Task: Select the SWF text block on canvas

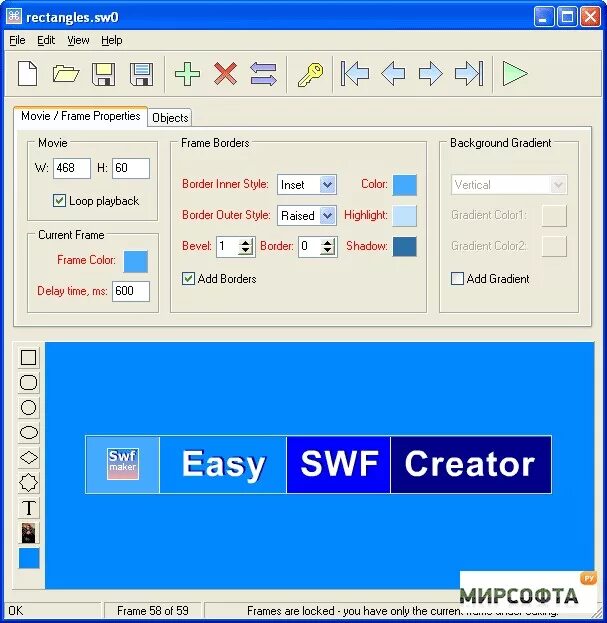Action: pos(339,464)
